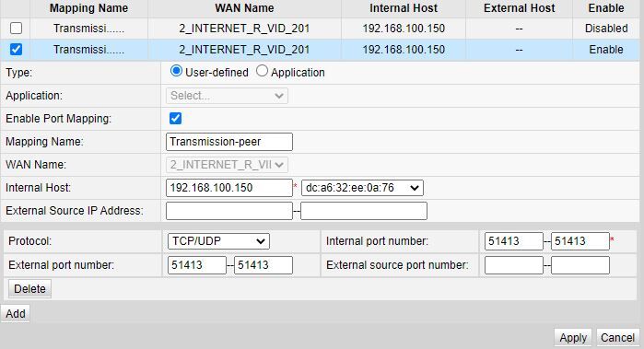Click the Internal Host IP field
Screen dimensions: 644x349
pos(229,188)
